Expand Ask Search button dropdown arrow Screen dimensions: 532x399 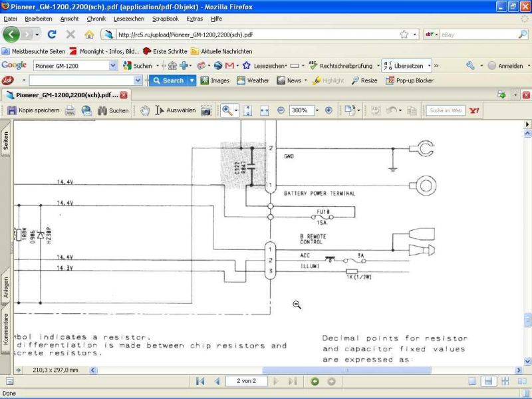(192, 80)
